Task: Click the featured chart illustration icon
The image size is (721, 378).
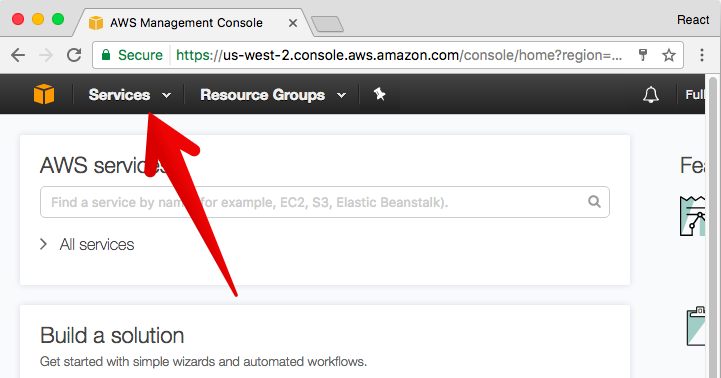Action: tap(692, 216)
